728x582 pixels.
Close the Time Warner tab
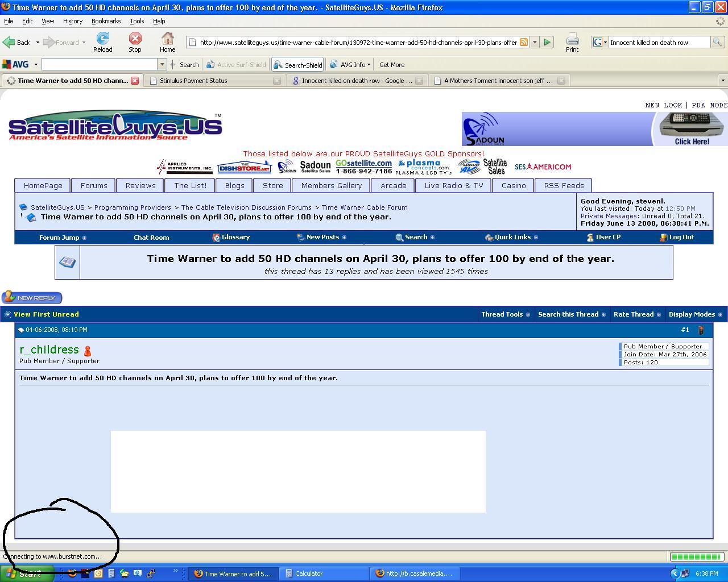(x=135, y=81)
